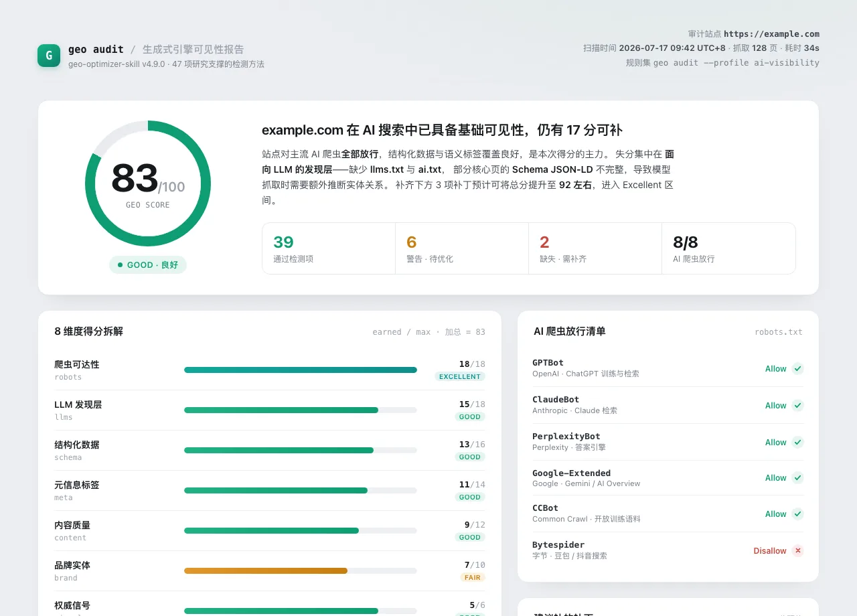Open the 39 通过检测项 stat card
857x616 pixels.
(329, 248)
